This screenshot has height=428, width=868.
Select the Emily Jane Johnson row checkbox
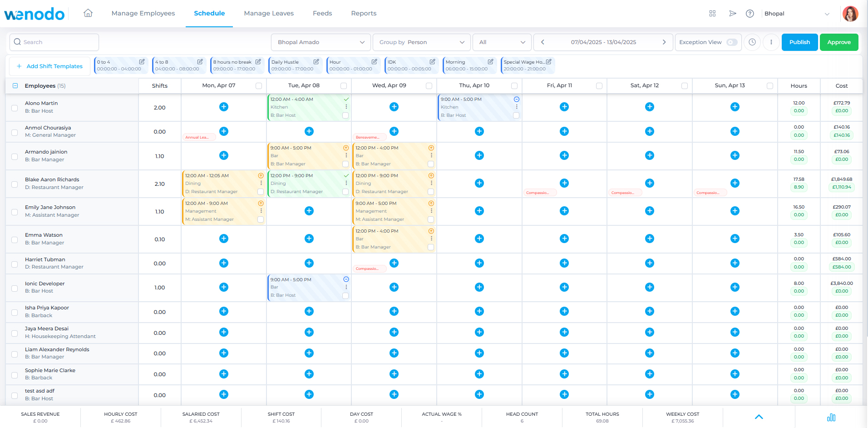pyautogui.click(x=15, y=212)
